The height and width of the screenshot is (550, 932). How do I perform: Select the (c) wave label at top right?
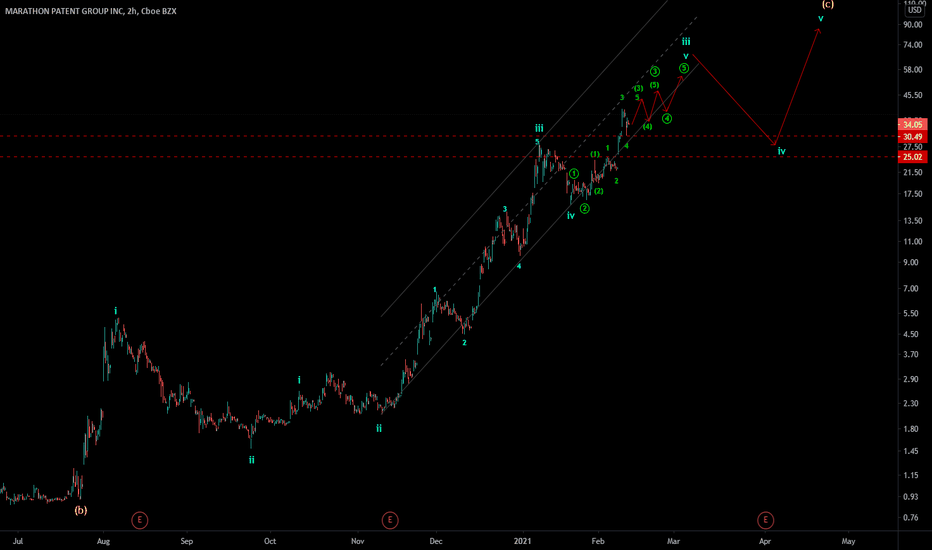[827, 4]
